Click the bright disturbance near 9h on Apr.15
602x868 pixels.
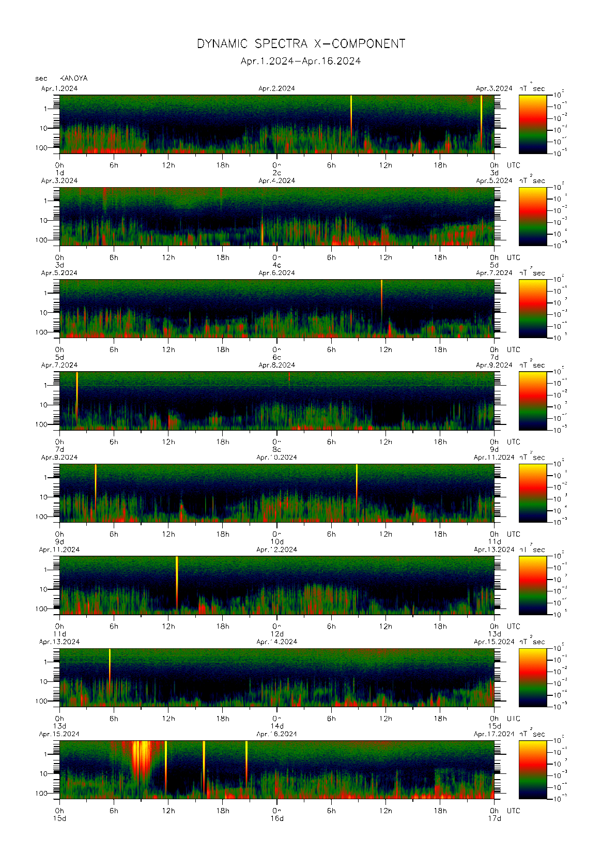click(141, 760)
